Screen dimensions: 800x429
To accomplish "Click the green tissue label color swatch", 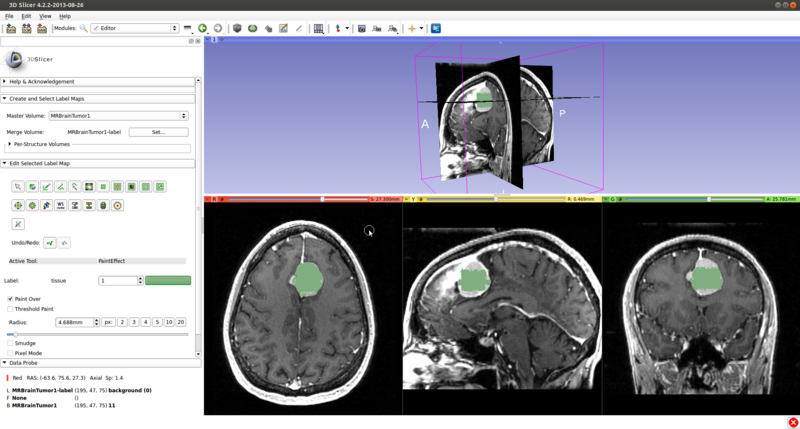I will (x=168, y=281).
